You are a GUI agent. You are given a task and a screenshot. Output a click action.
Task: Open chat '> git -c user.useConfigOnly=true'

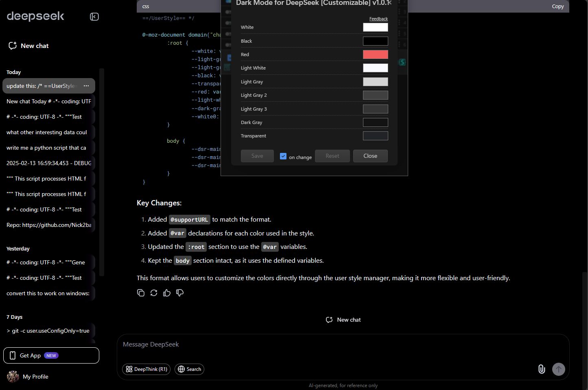pos(49,331)
